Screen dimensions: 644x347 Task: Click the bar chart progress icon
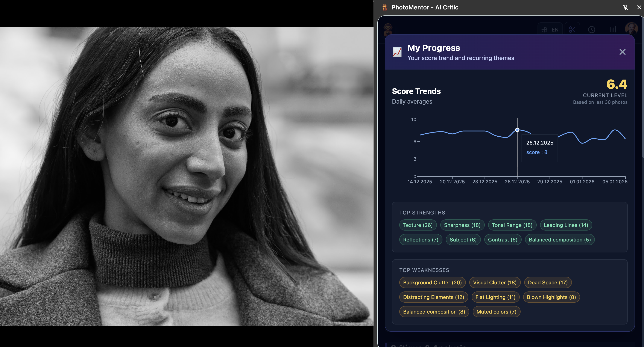pyautogui.click(x=612, y=30)
